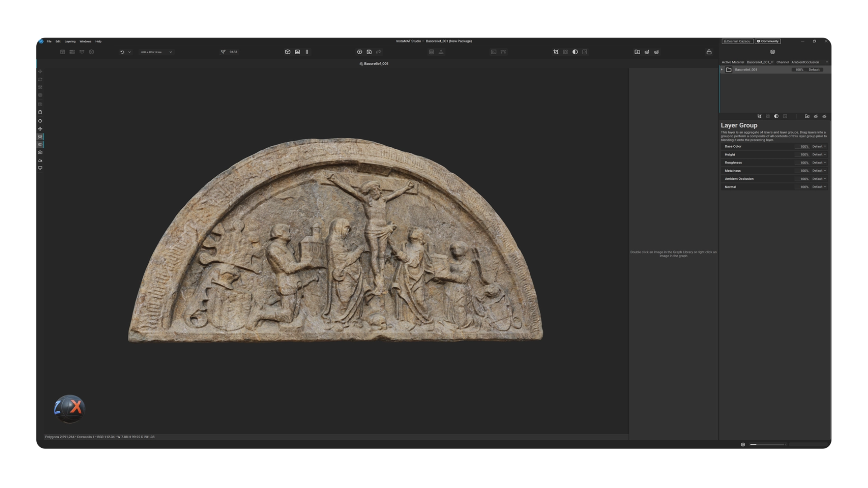Click the Community button
The width and height of the screenshot is (868, 488).
[768, 41]
